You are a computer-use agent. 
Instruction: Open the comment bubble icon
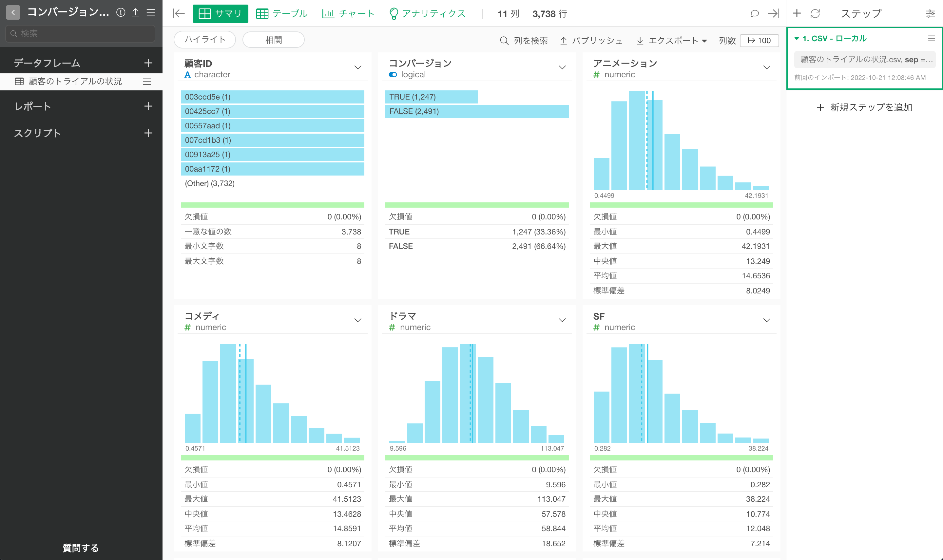click(x=754, y=13)
